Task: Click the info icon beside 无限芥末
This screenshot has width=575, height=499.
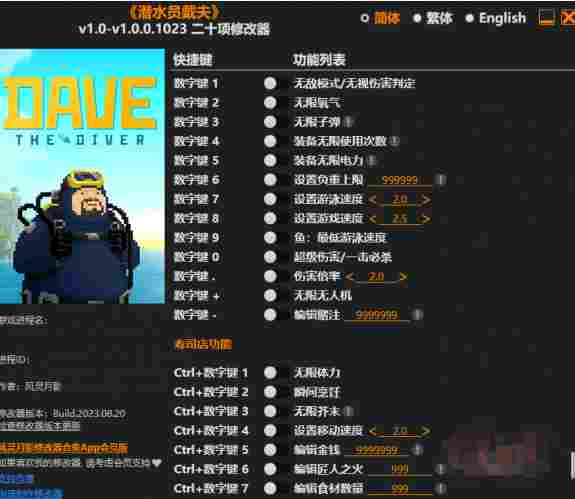Action: 348,411
